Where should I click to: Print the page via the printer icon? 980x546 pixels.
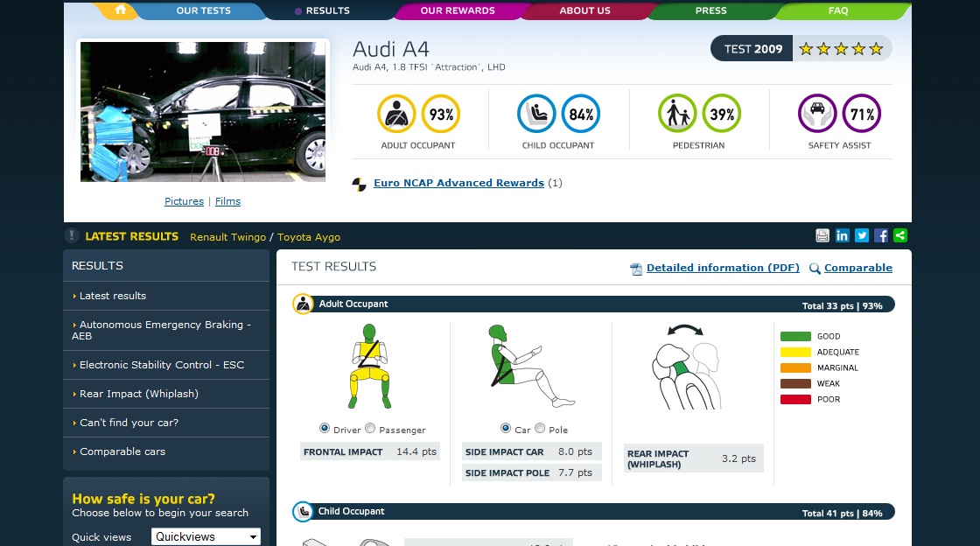[822, 235]
